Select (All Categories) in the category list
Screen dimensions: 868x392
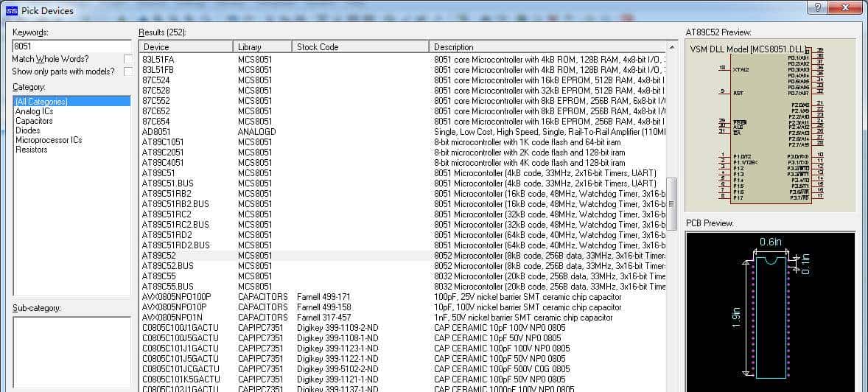[41, 102]
